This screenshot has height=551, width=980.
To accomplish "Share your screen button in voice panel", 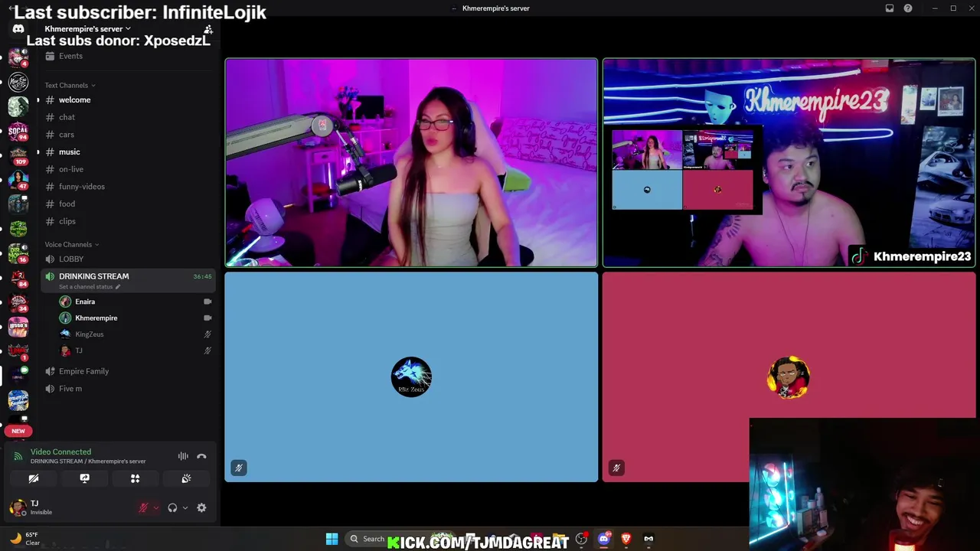I will (x=84, y=478).
